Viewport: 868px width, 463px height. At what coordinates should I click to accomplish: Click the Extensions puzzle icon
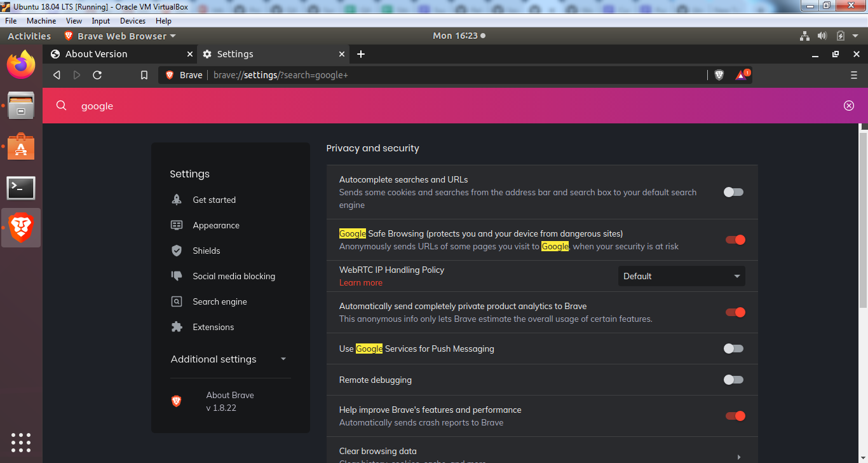pyautogui.click(x=177, y=327)
